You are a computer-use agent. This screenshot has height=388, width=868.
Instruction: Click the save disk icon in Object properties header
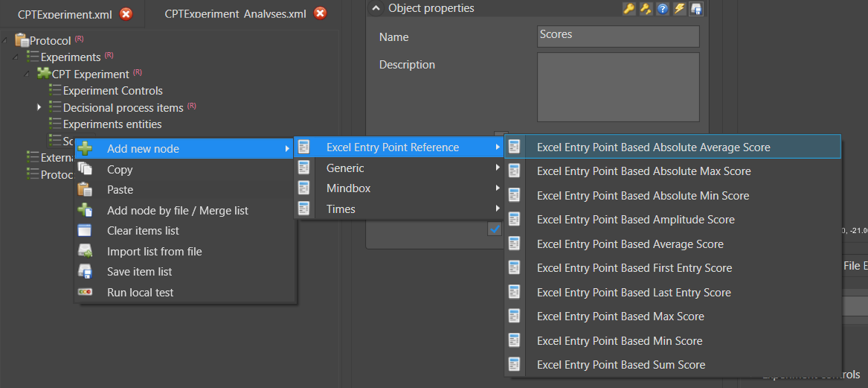pos(696,9)
